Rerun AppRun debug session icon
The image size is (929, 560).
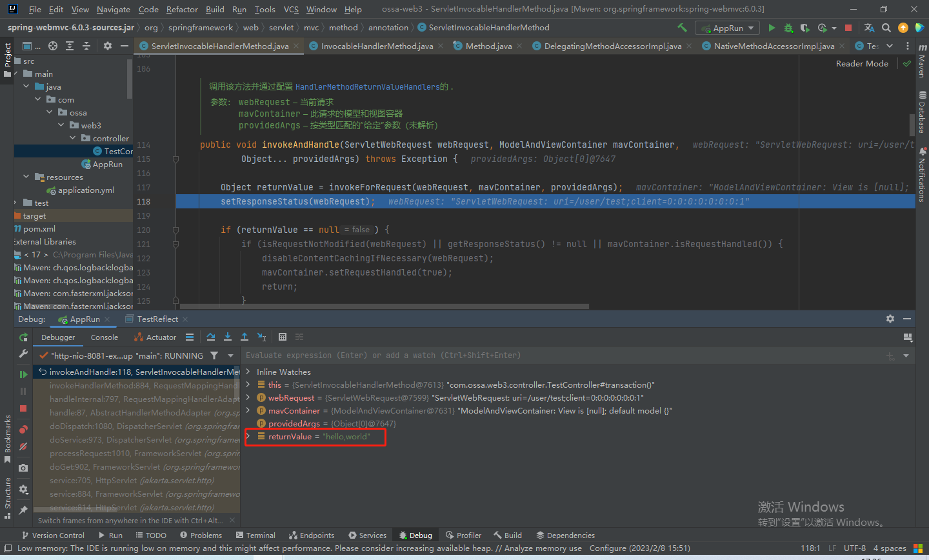tap(23, 337)
